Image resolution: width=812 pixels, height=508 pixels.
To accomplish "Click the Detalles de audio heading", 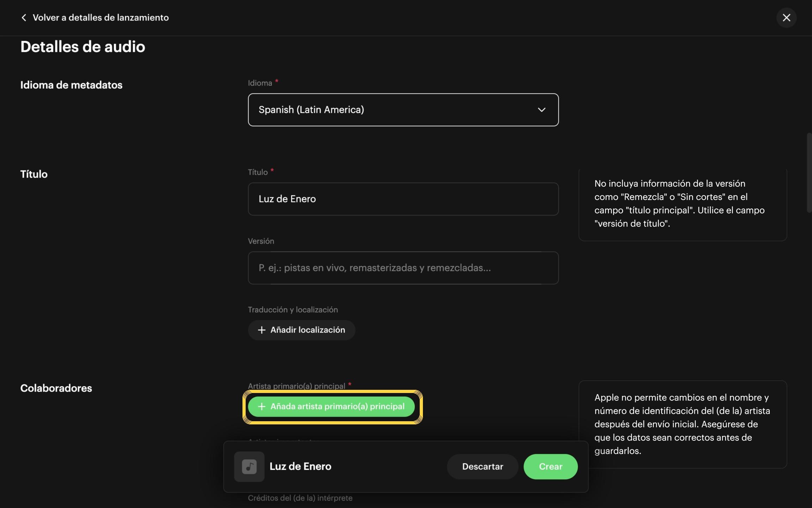I will pyautogui.click(x=83, y=47).
